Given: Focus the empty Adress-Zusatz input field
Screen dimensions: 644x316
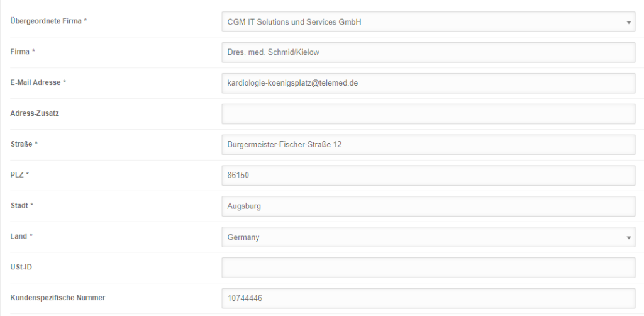Looking at the screenshot, I should click(428, 114).
